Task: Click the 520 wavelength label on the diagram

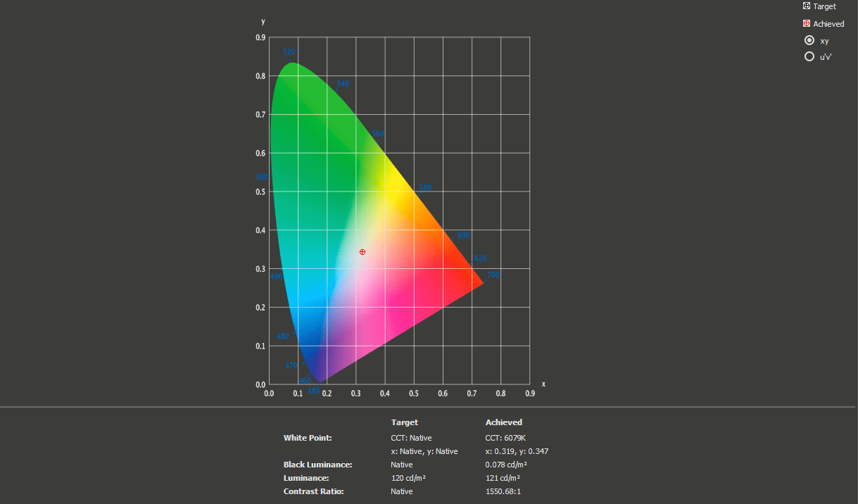Action: click(289, 52)
